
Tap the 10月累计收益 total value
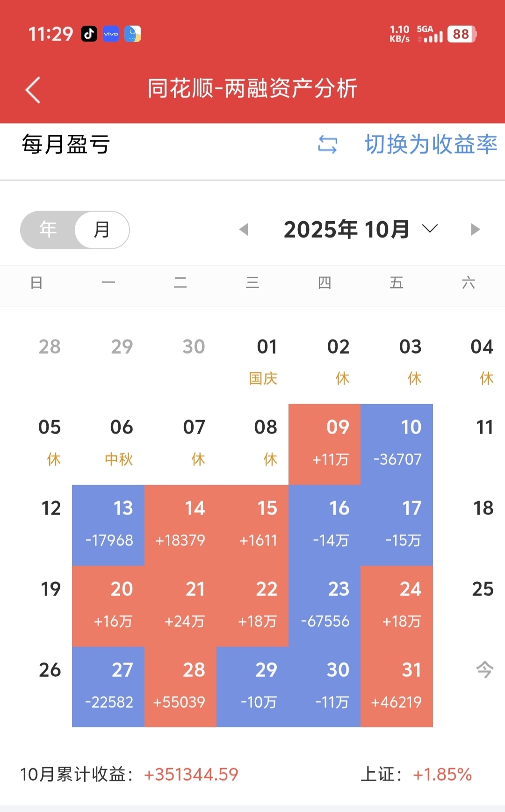click(x=191, y=775)
